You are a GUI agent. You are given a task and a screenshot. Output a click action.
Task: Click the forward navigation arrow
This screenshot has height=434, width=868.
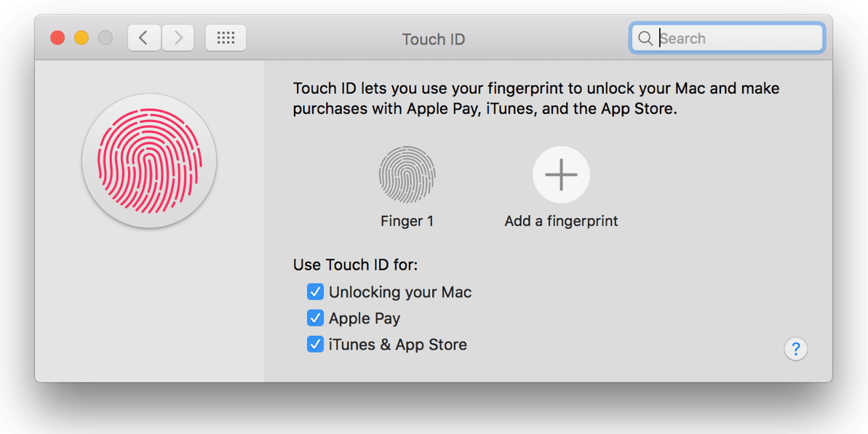pos(178,37)
